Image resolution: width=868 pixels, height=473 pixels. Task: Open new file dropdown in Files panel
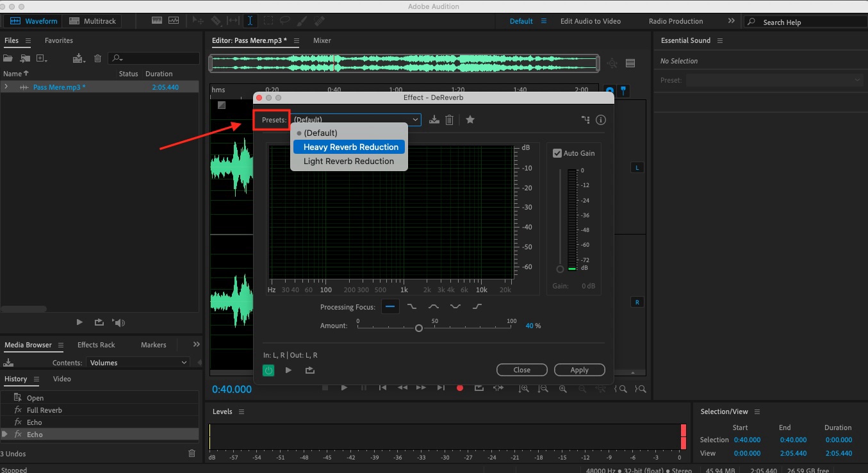[42, 58]
